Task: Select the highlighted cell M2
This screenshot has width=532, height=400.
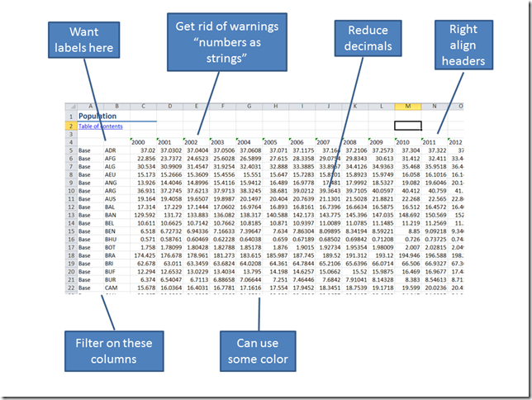Action: point(408,126)
